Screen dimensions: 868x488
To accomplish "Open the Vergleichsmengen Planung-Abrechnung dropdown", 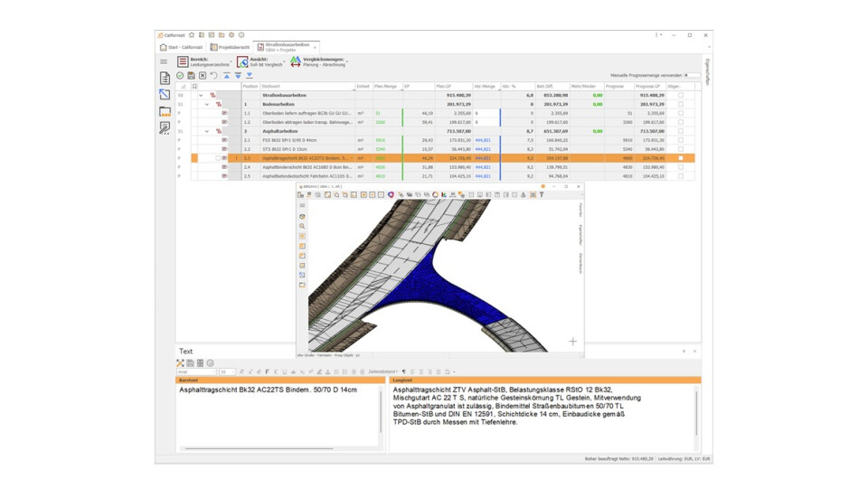I will click(319, 62).
